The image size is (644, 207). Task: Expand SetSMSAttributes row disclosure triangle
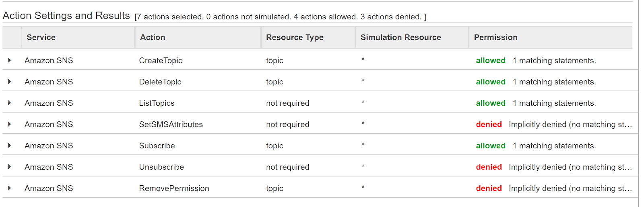(x=9, y=124)
